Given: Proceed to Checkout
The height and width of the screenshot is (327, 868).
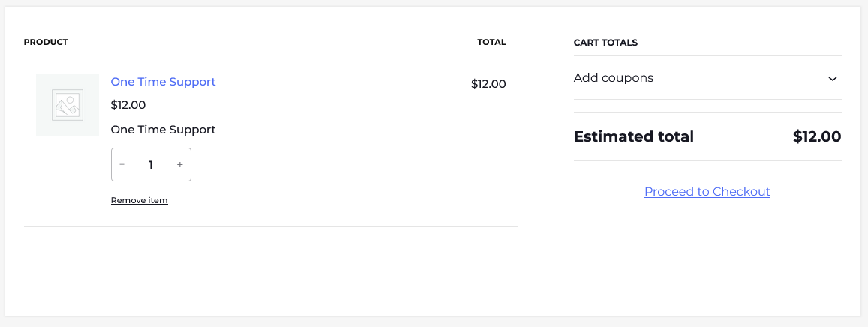Looking at the screenshot, I should [x=707, y=192].
